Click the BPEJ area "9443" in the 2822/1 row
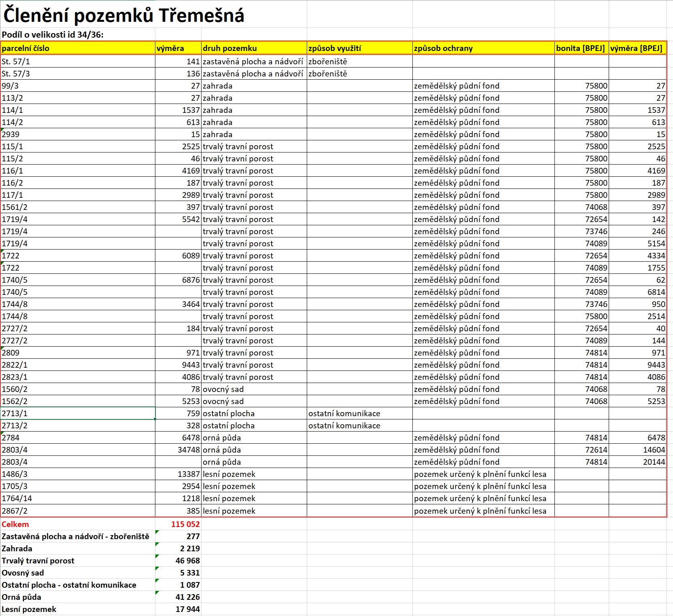 point(637,365)
